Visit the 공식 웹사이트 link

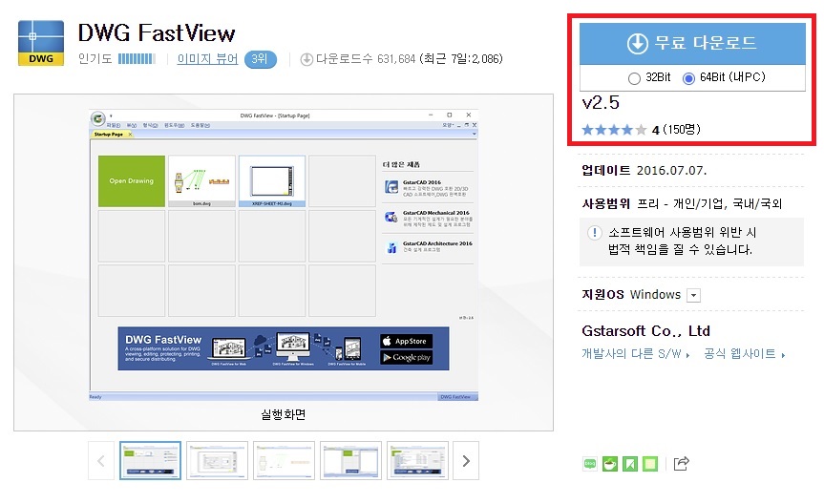click(x=744, y=354)
